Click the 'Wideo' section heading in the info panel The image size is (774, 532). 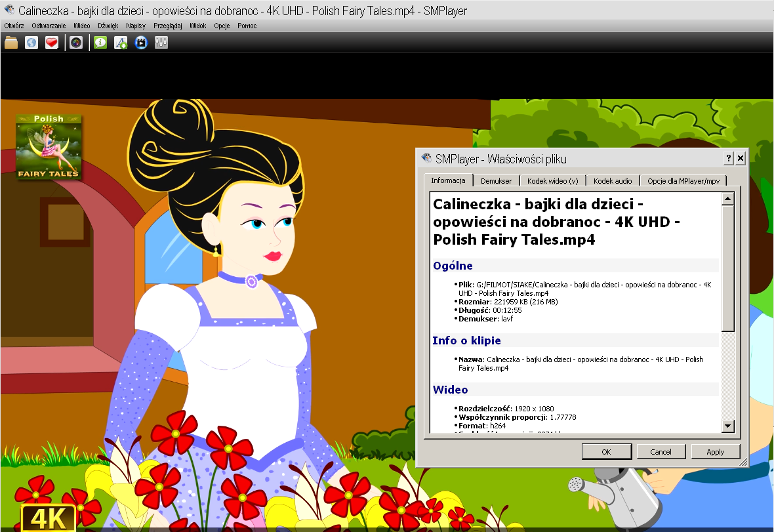[x=450, y=390]
